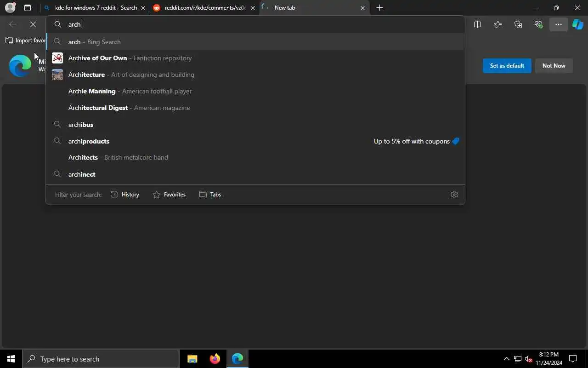Open Settings and more ellipsis menu

point(559,24)
